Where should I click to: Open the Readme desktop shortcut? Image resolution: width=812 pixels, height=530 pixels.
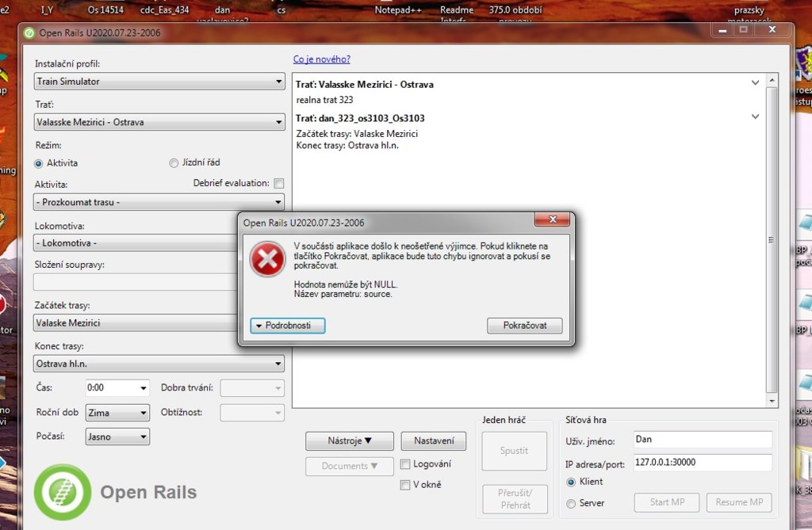coord(457,10)
